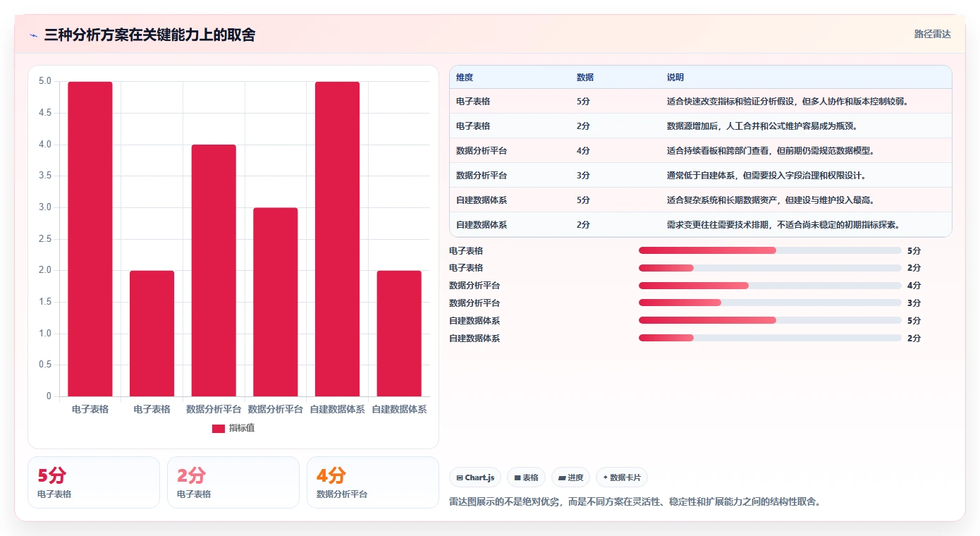980x536 pixels.
Task: Click the 电子表格 chart bar reaching 2.0
Action: (152, 334)
